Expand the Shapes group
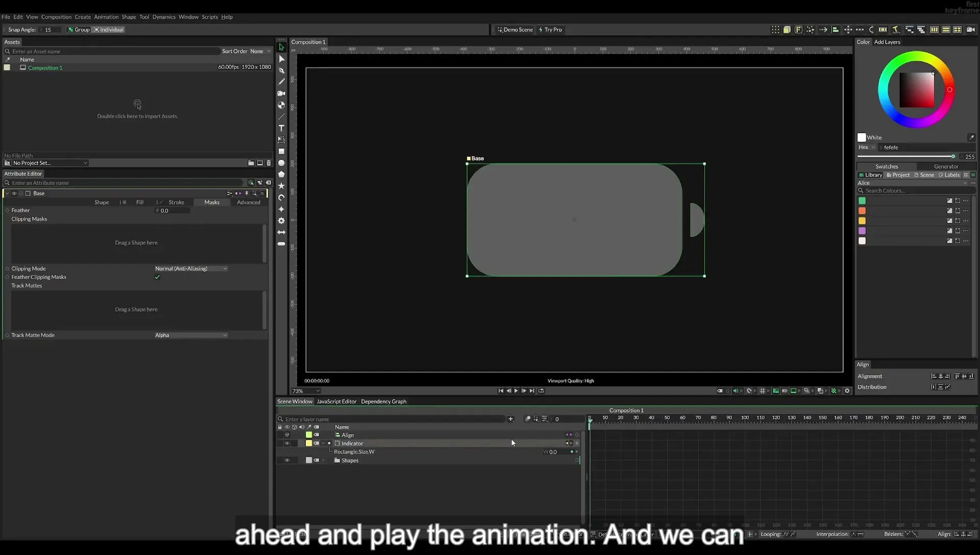This screenshot has height=555, width=980. [x=323, y=460]
